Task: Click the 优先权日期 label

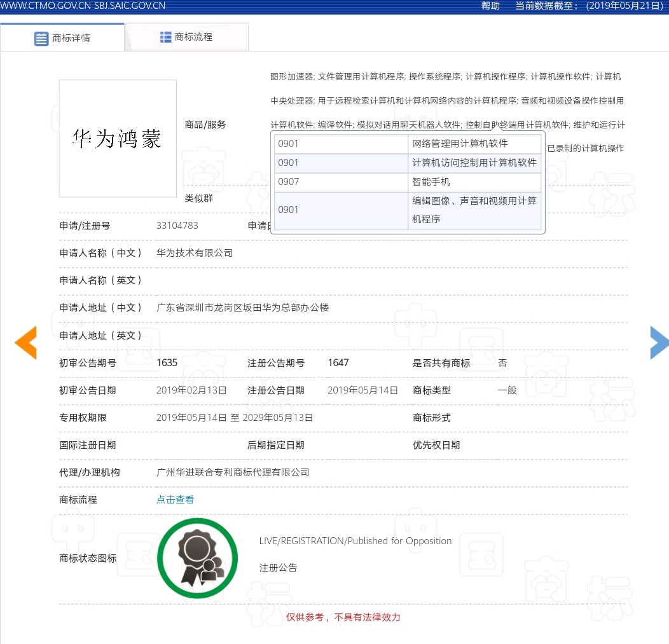Action: [436, 445]
